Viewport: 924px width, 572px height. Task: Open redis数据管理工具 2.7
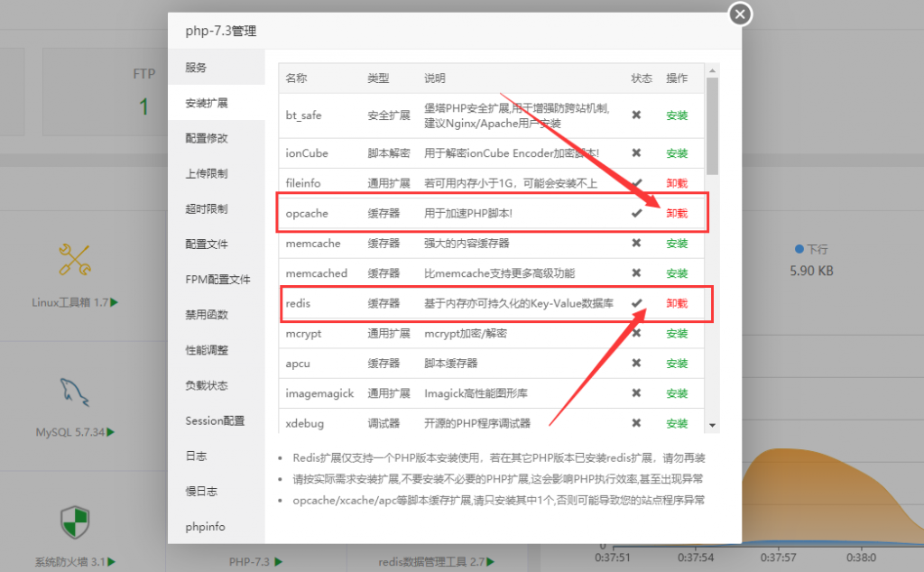coord(433,560)
